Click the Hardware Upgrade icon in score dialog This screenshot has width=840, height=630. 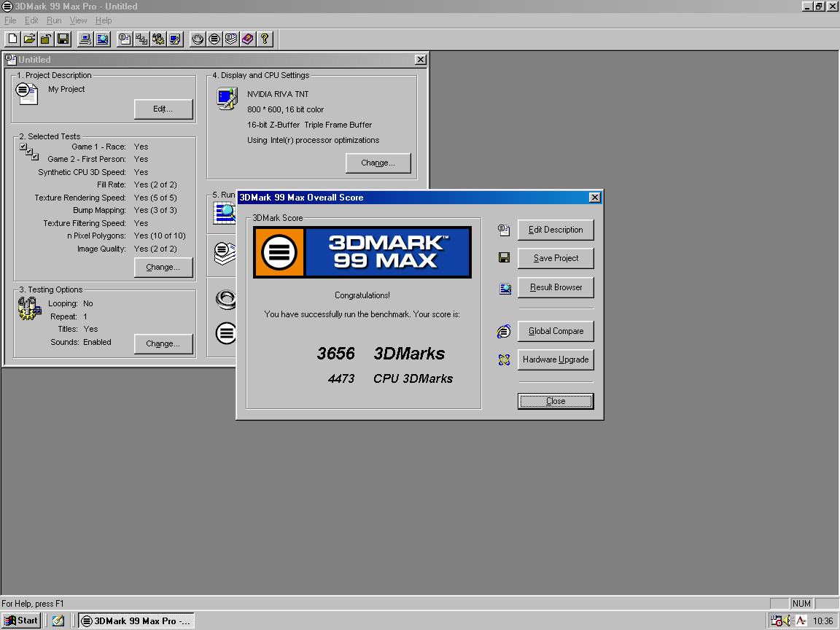point(504,359)
